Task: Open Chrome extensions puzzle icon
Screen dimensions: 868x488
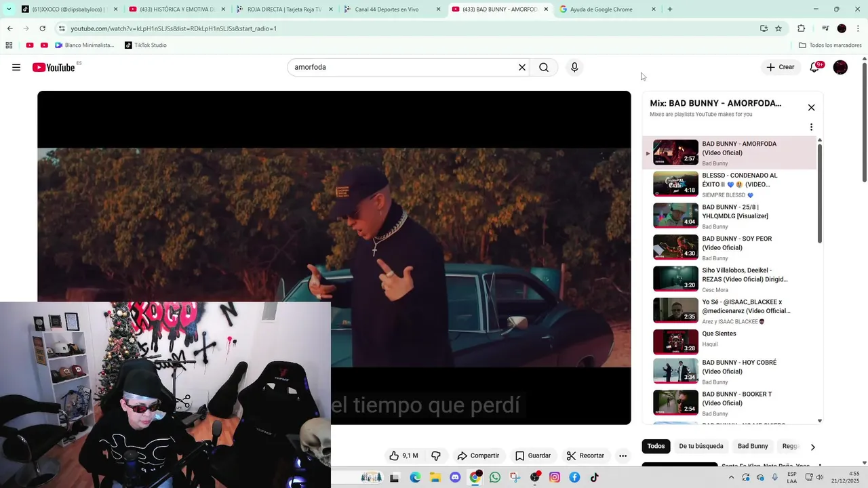Action: pyautogui.click(x=802, y=28)
